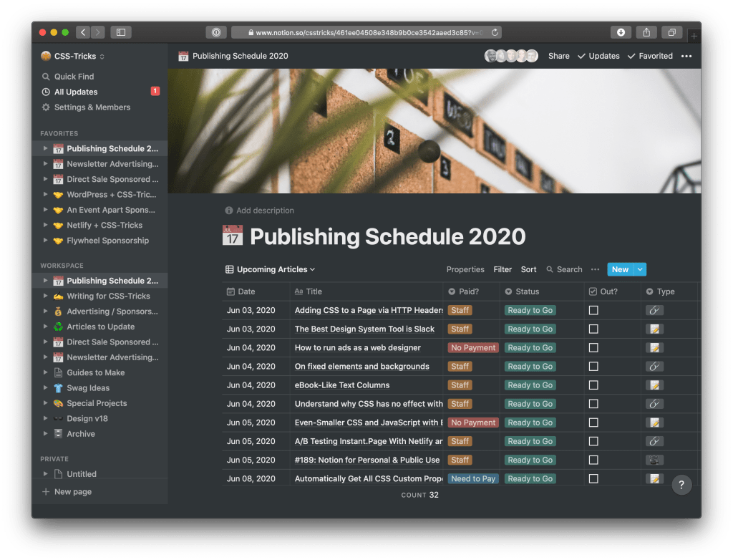Expand the Netlify + CSS-Tricks favorite
This screenshot has height=560, width=733.
(45, 225)
